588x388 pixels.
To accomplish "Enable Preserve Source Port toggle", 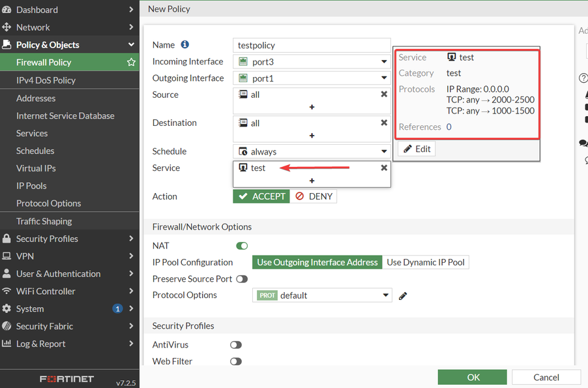I will click(242, 279).
